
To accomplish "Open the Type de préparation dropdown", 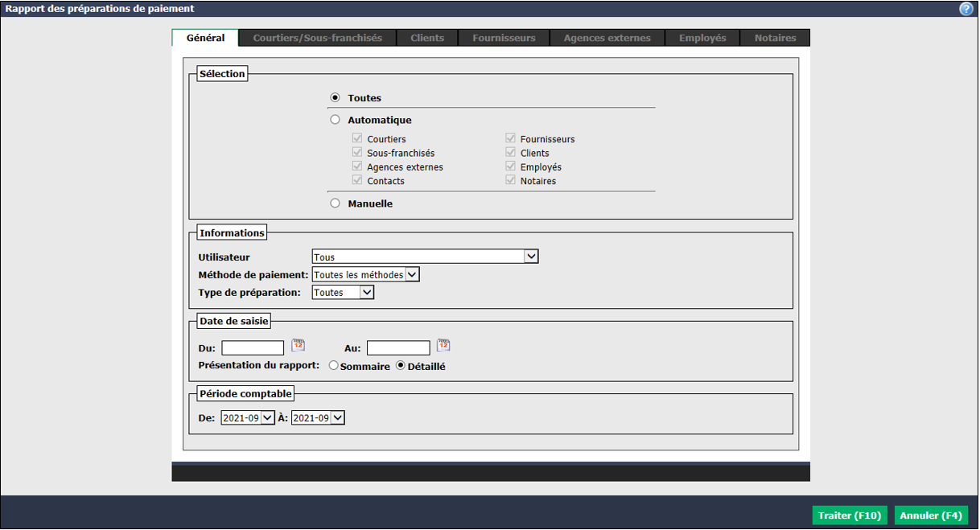I will 343,292.
